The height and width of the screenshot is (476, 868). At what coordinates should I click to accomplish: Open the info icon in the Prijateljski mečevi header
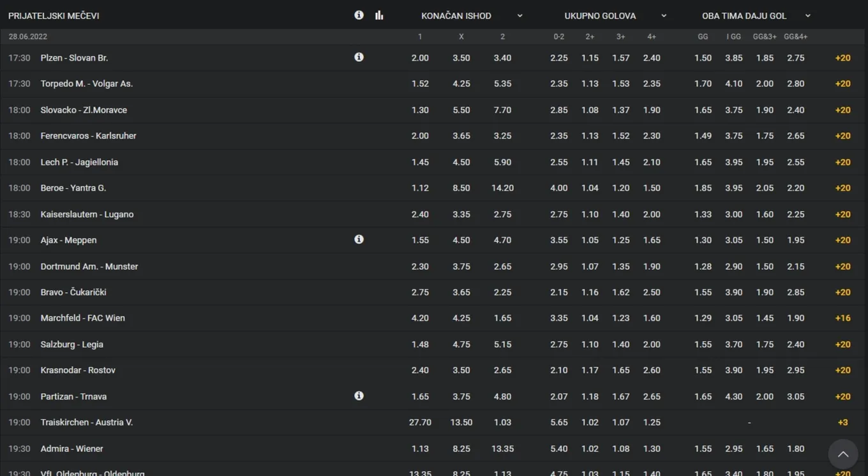coord(359,15)
